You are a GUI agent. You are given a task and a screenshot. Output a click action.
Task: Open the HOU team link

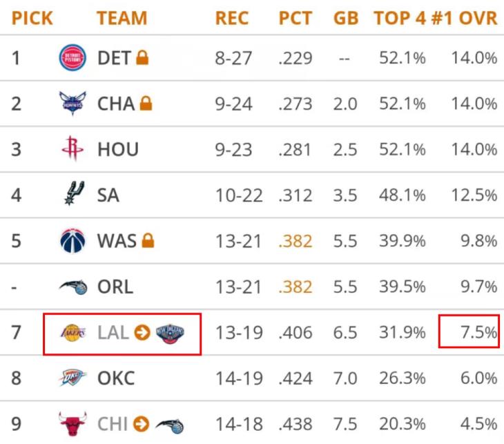(118, 149)
